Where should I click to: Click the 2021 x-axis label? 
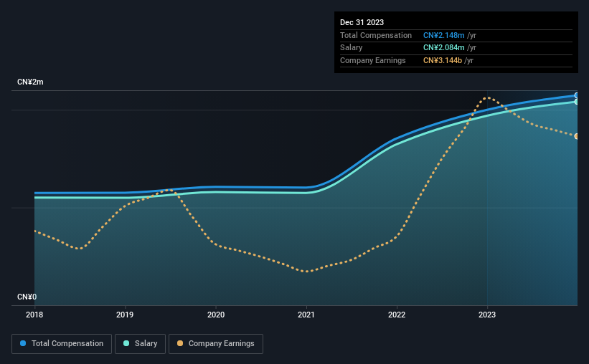[306, 315]
